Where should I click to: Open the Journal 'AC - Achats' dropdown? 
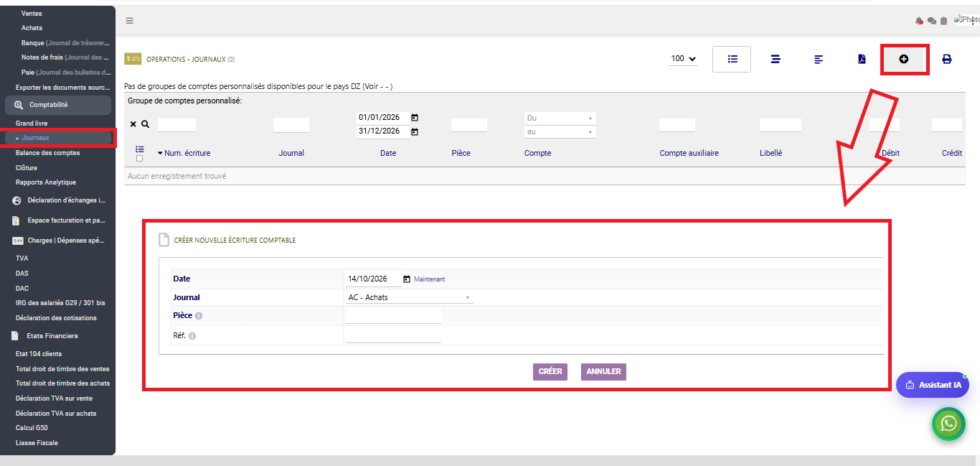409,297
